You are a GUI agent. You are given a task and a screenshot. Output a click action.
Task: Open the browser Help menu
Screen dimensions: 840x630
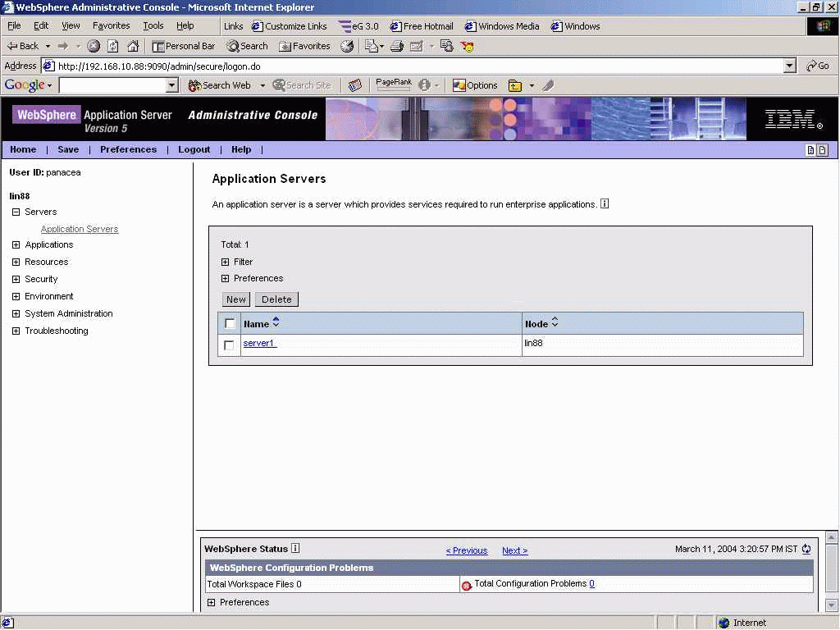(x=185, y=25)
